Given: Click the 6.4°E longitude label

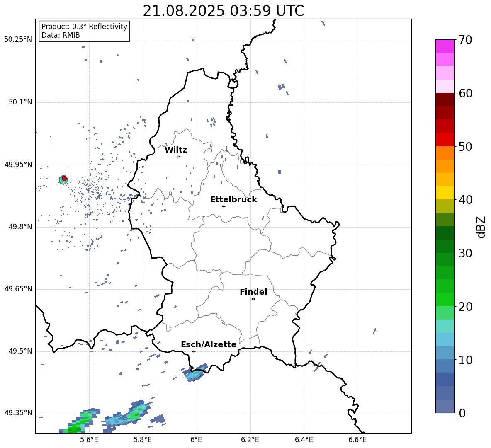Looking at the screenshot, I should tap(304, 440).
